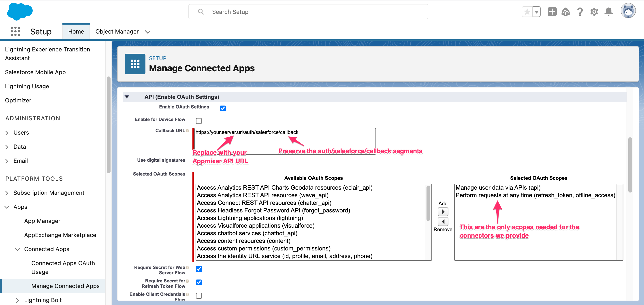Uncheck Require Secret for Web Server Flow
The width and height of the screenshot is (644, 305).
point(199,269)
